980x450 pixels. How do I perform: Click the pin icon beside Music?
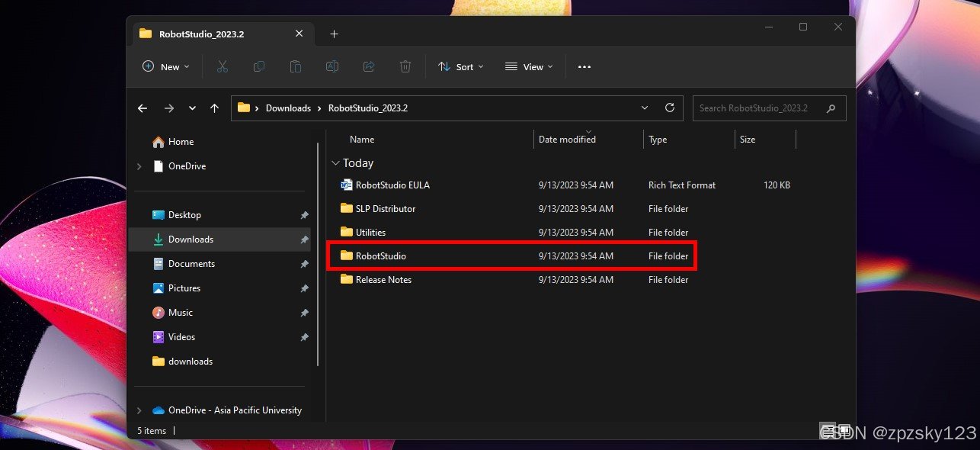click(304, 313)
